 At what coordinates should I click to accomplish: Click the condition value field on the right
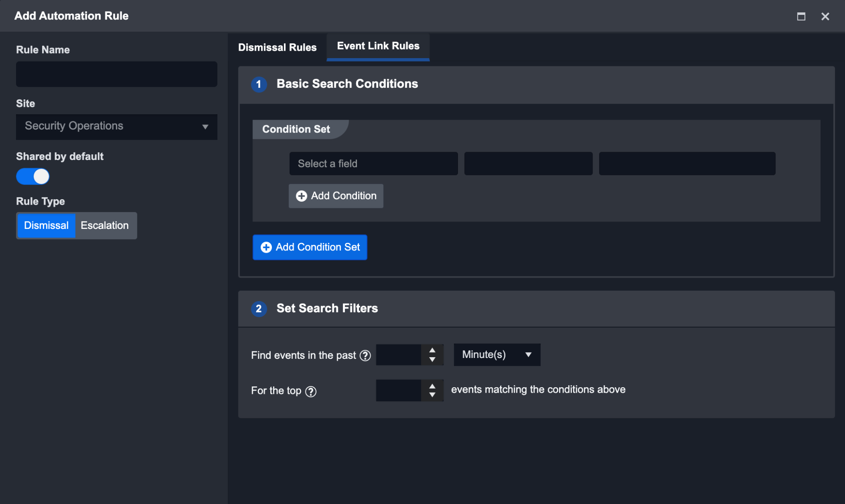687,164
